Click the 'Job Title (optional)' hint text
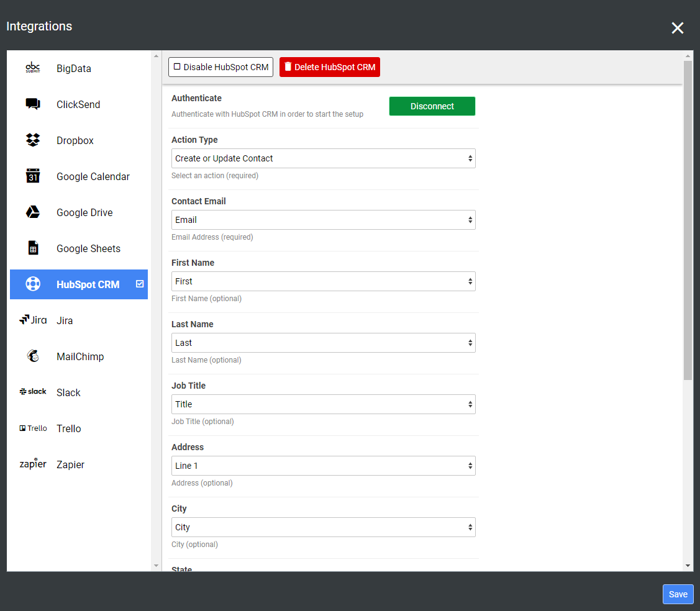Screen dimensions: 700x611 tap(202, 422)
